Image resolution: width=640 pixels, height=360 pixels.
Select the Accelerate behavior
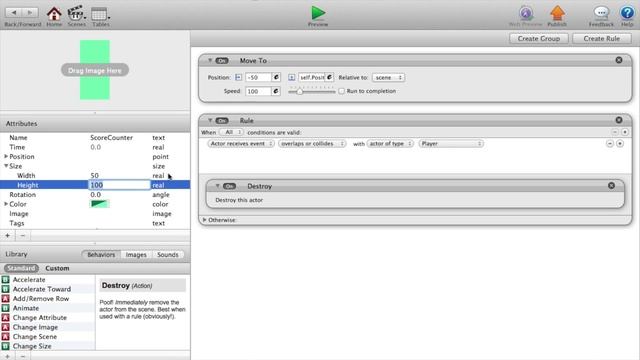pos(48,280)
